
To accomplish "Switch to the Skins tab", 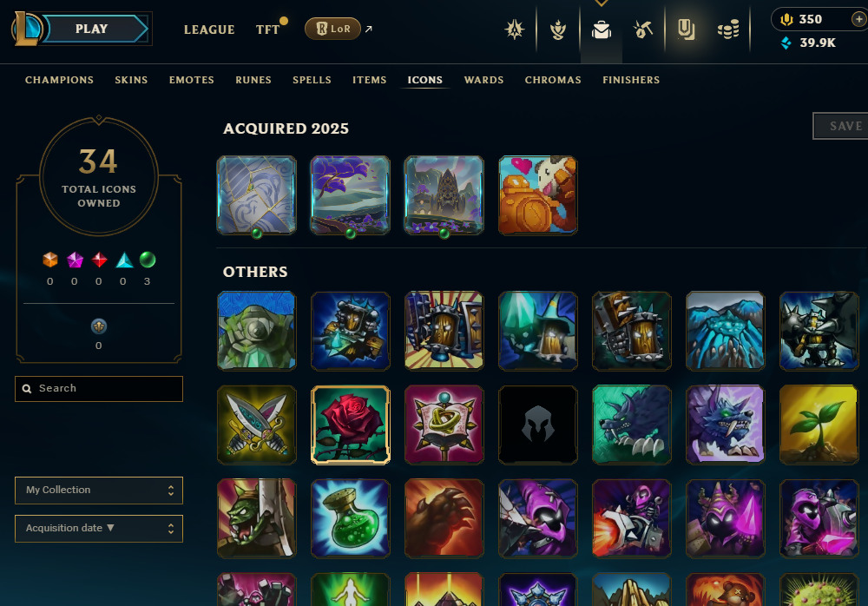I will click(131, 80).
